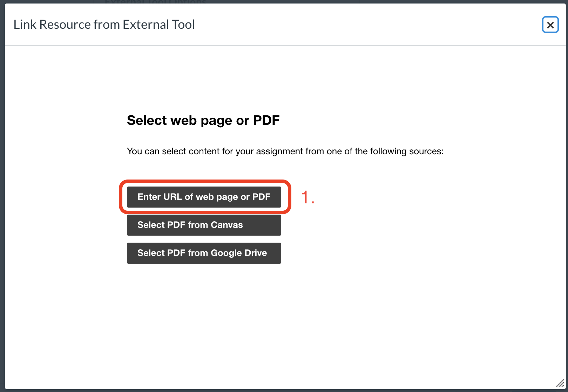Click the dark overlay left of the dialog

[2, 196]
